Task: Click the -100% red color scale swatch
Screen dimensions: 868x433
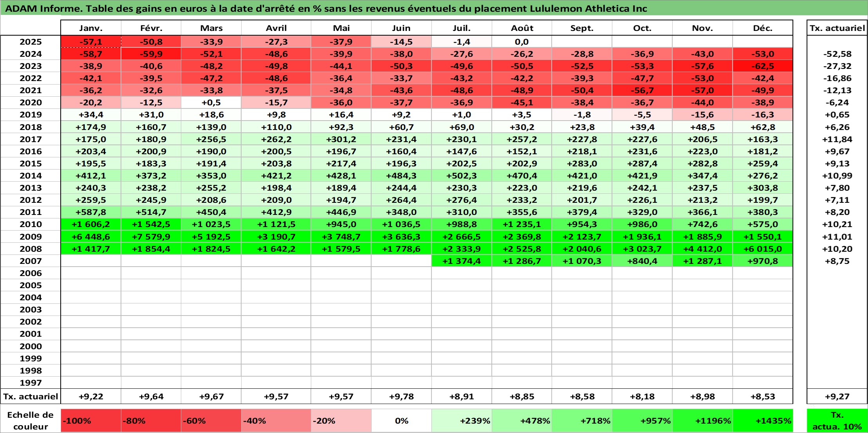Action: 91,420
